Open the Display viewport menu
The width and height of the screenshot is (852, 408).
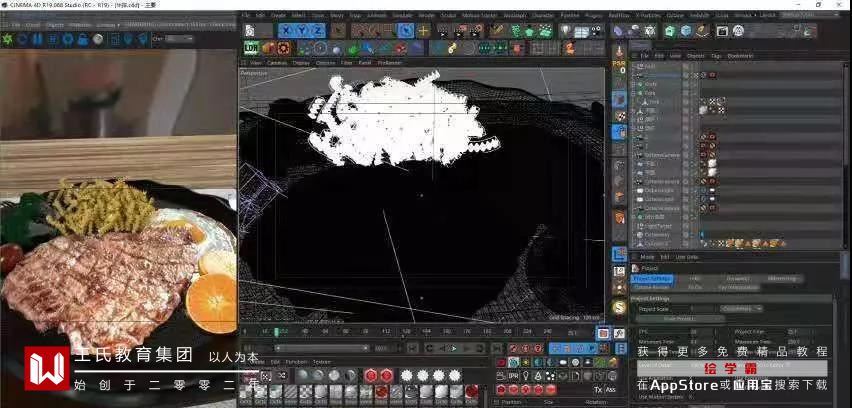tap(301, 62)
